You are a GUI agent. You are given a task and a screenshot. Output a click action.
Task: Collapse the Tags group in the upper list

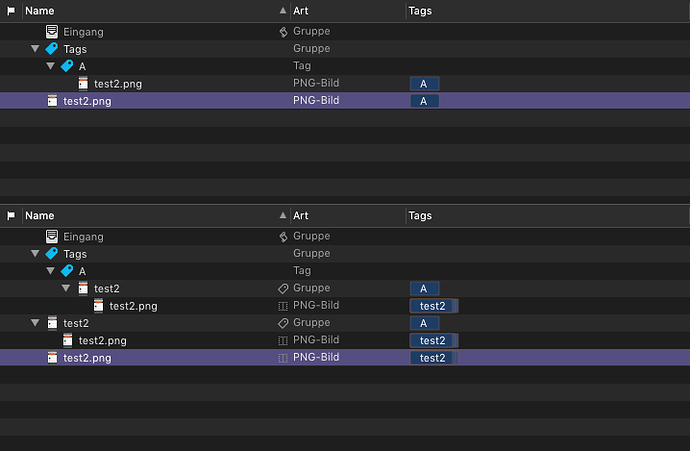tap(36, 49)
